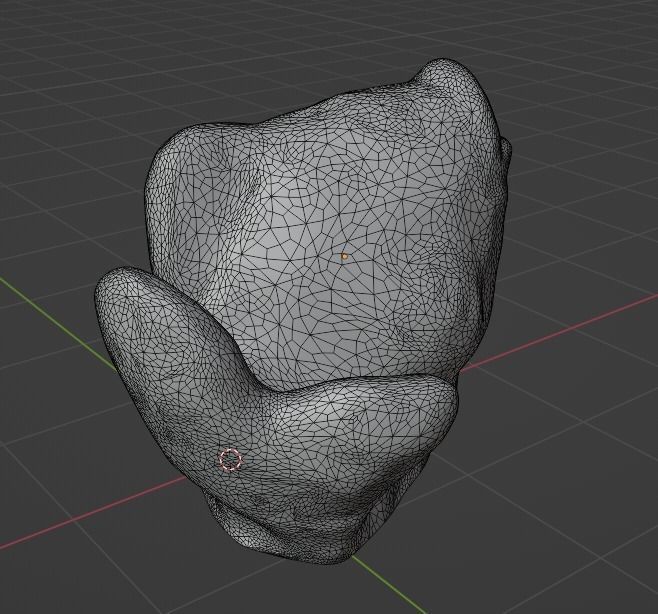Image resolution: width=658 pixels, height=614 pixels.
Task: Click the orange object origin dot
Action: [345, 256]
